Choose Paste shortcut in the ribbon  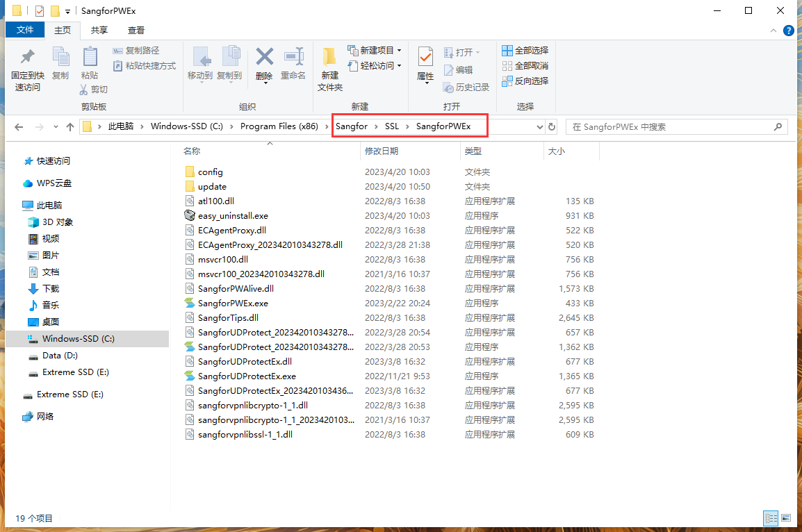tap(145, 66)
